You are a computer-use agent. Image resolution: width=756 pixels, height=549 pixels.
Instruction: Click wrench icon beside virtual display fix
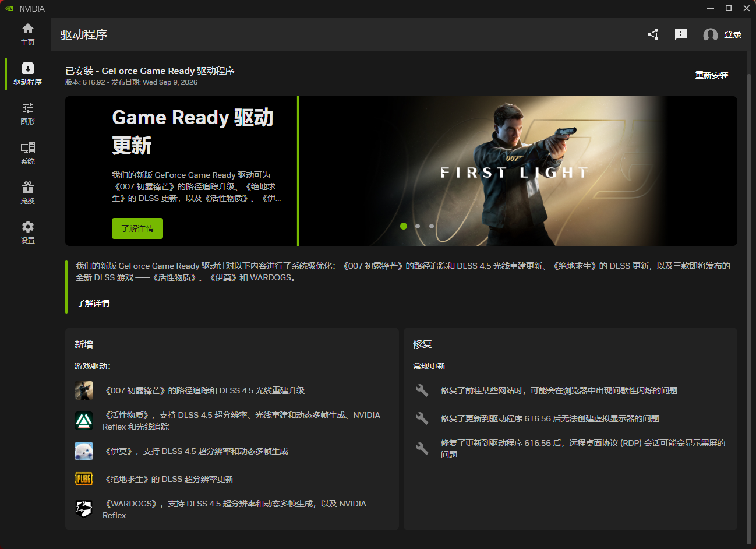pos(422,418)
